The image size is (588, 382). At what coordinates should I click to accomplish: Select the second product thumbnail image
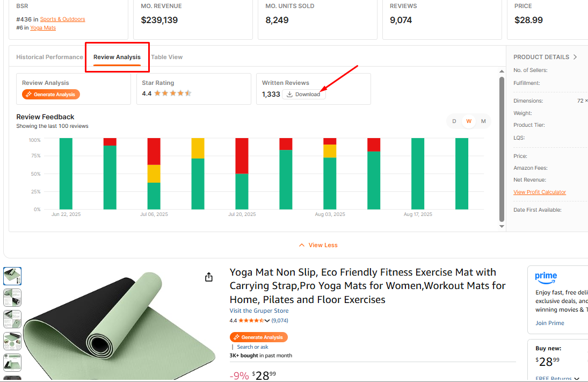12,297
